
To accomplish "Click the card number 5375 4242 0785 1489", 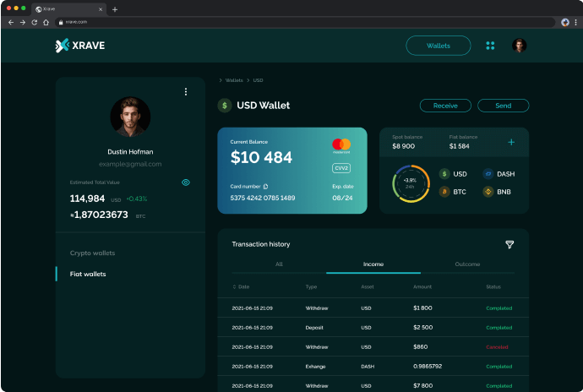I will pos(263,198).
